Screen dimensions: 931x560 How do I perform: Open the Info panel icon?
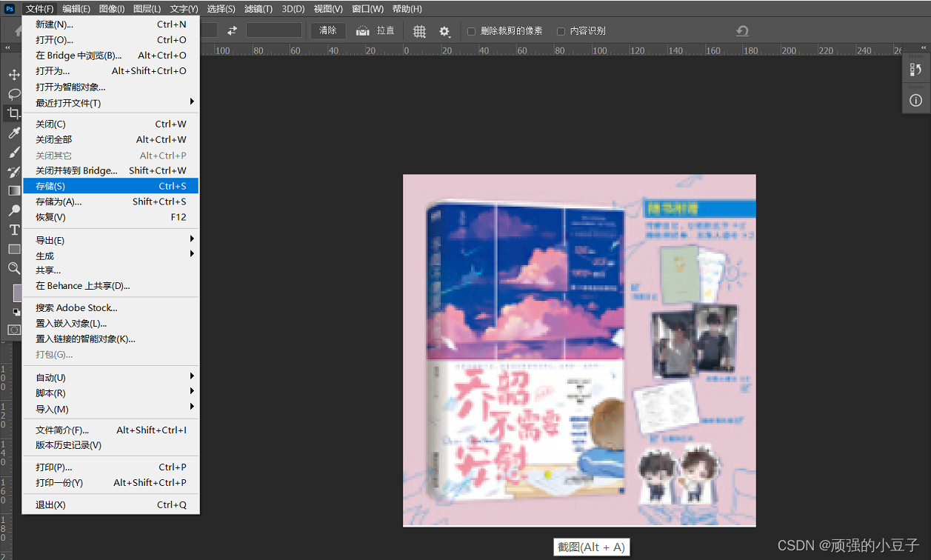pos(916,100)
